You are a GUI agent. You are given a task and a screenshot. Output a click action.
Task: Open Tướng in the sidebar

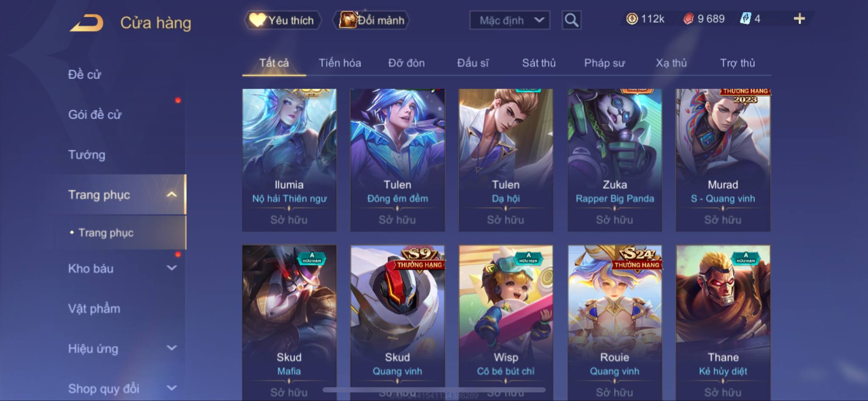[87, 155]
